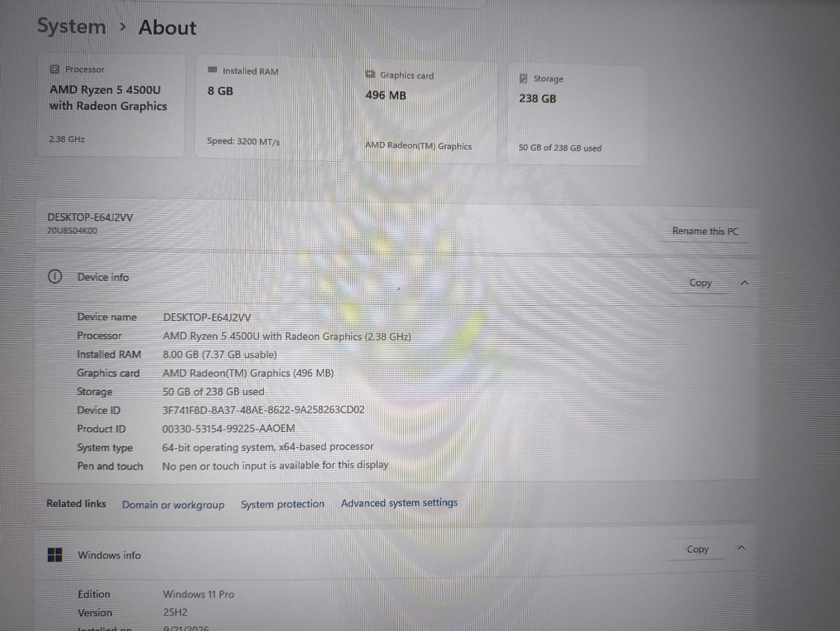Click the Windows info section header label
Image resolution: width=840 pixels, height=631 pixels.
coord(109,555)
